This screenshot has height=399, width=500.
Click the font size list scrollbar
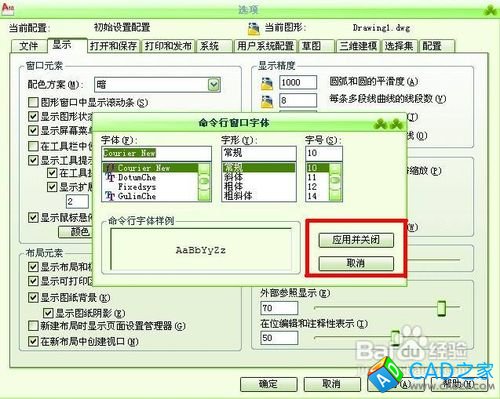coord(335,182)
